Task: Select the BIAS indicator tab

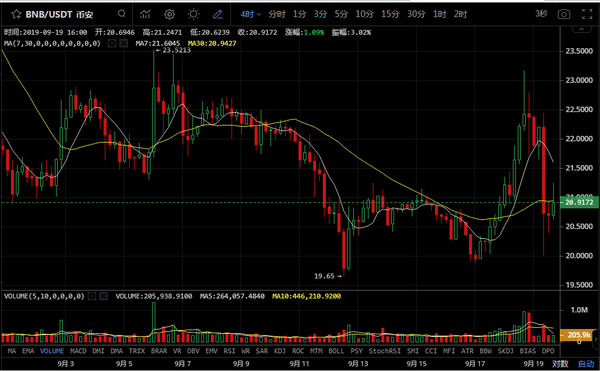Action: pyautogui.click(x=528, y=351)
